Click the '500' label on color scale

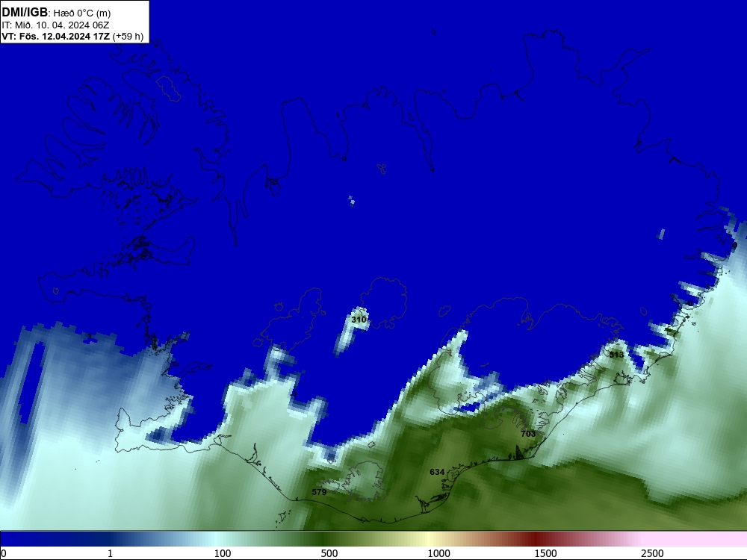coord(329,553)
